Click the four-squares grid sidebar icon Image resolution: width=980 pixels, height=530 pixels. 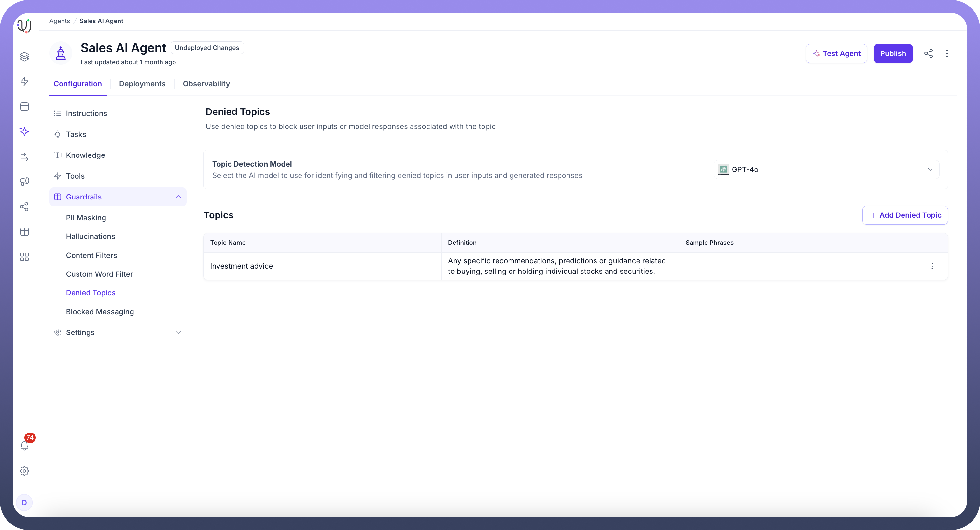pyautogui.click(x=24, y=257)
